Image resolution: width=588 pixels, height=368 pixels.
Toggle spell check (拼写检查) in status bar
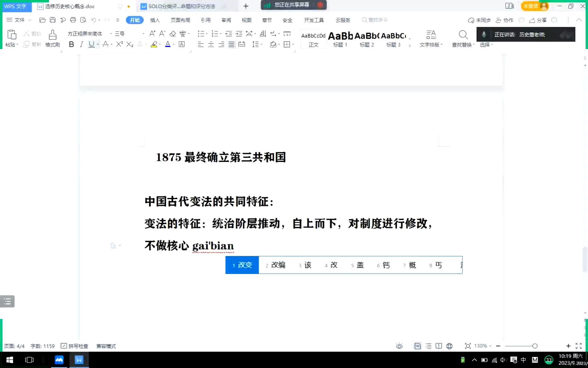tap(74, 346)
